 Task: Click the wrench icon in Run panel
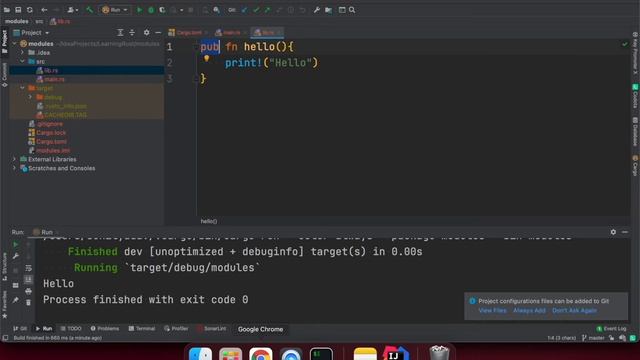point(16,256)
